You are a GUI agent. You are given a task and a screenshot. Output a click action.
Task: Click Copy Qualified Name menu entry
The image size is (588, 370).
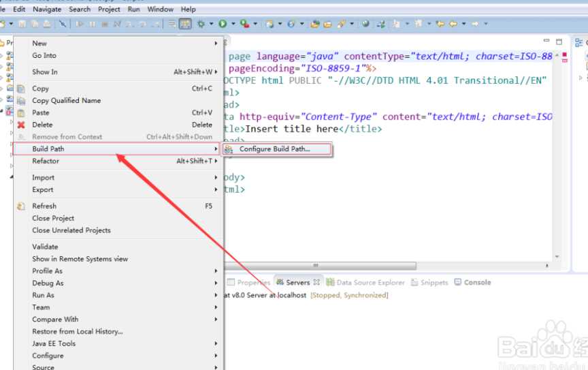(117, 100)
